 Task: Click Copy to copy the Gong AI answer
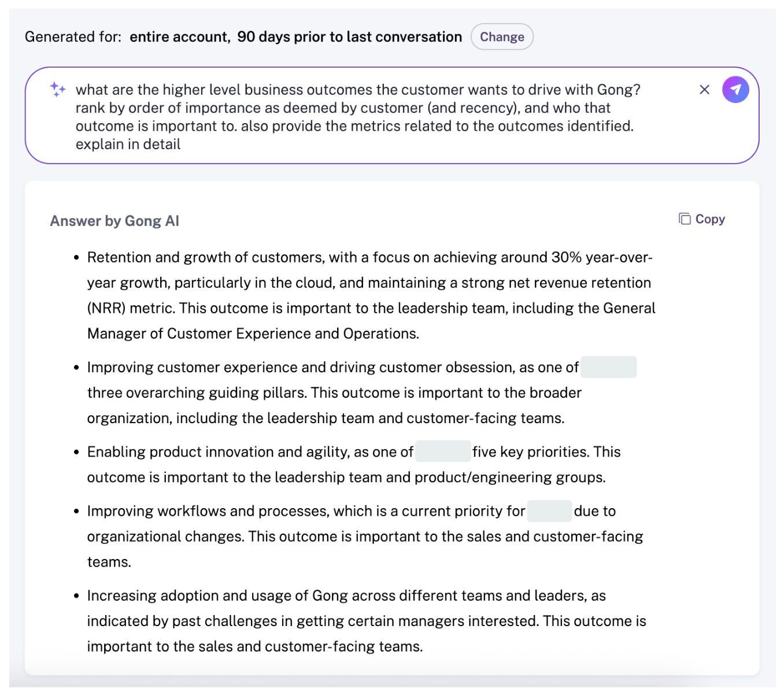pyautogui.click(x=711, y=219)
